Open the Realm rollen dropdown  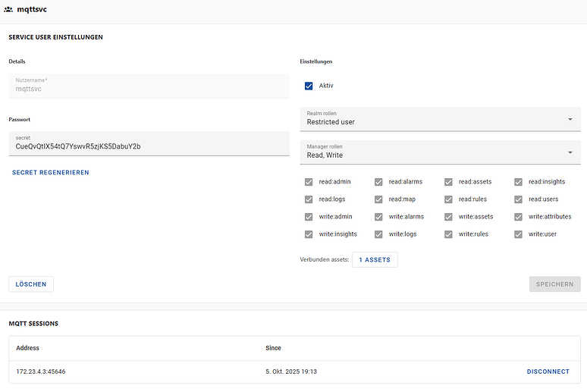440,118
